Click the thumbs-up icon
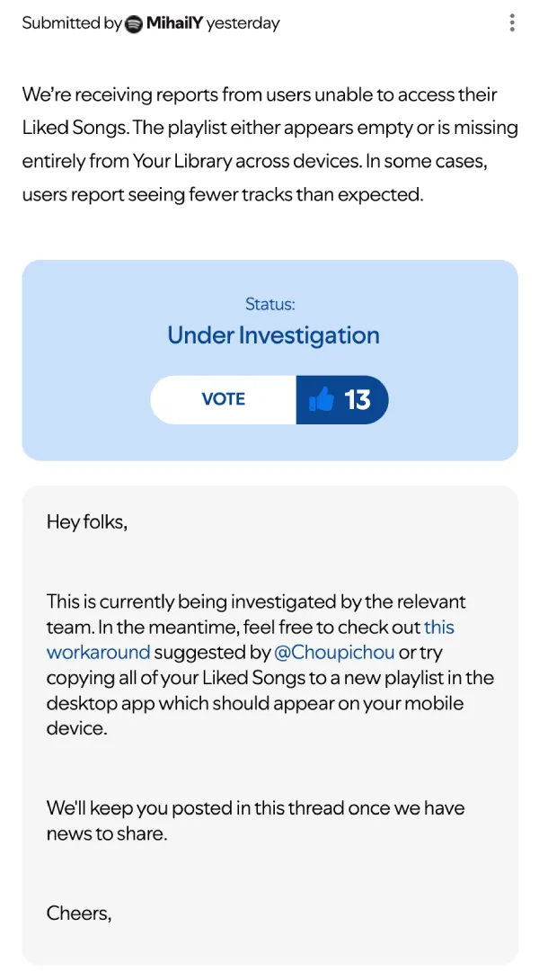 pos(321,399)
